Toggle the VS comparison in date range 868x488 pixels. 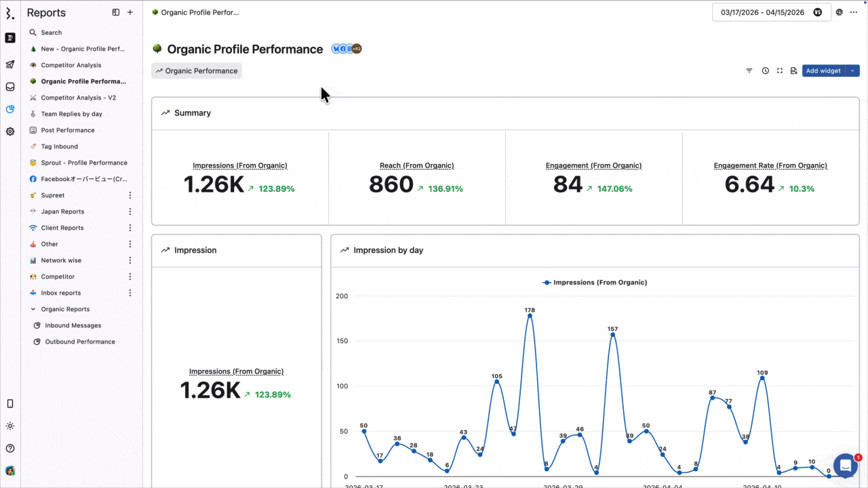(817, 12)
